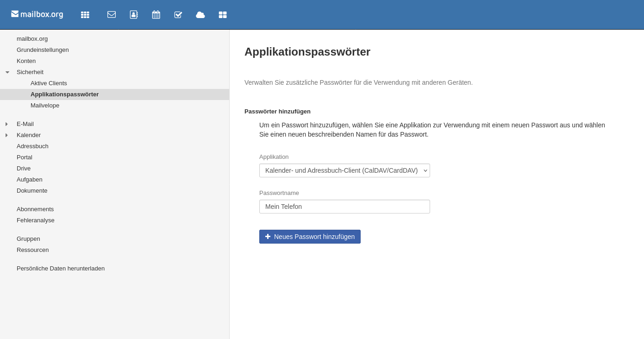
Task: Open Grundeinstellungen settings
Action: click(x=43, y=50)
